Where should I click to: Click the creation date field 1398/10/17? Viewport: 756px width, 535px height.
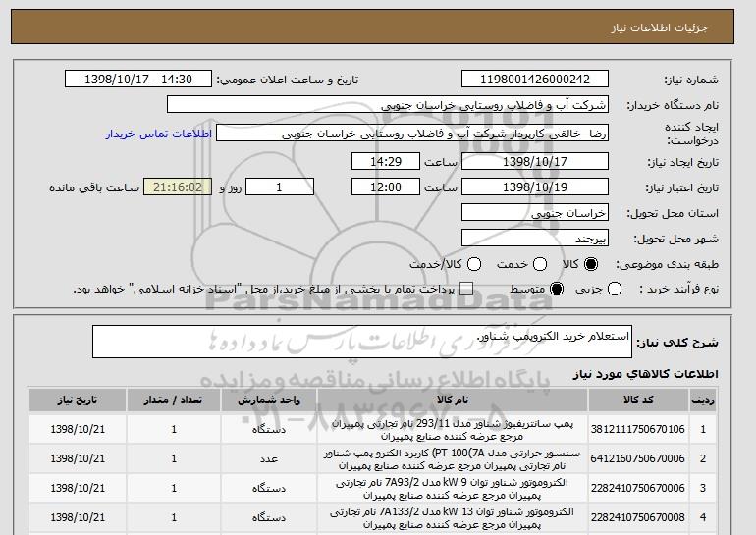pos(535,161)
